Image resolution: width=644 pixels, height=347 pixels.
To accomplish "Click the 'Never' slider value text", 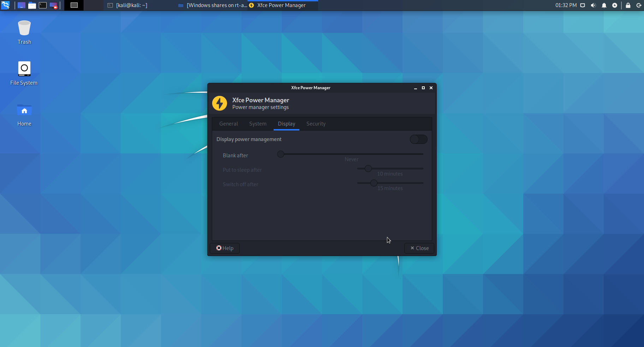I will pyautogui.click(x=351, y=159).
